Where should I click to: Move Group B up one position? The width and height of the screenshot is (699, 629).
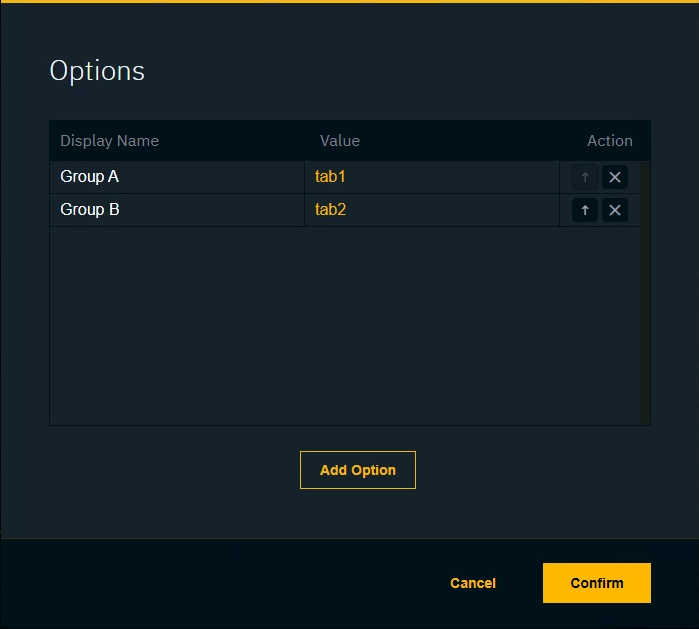(x=585, y=210)
